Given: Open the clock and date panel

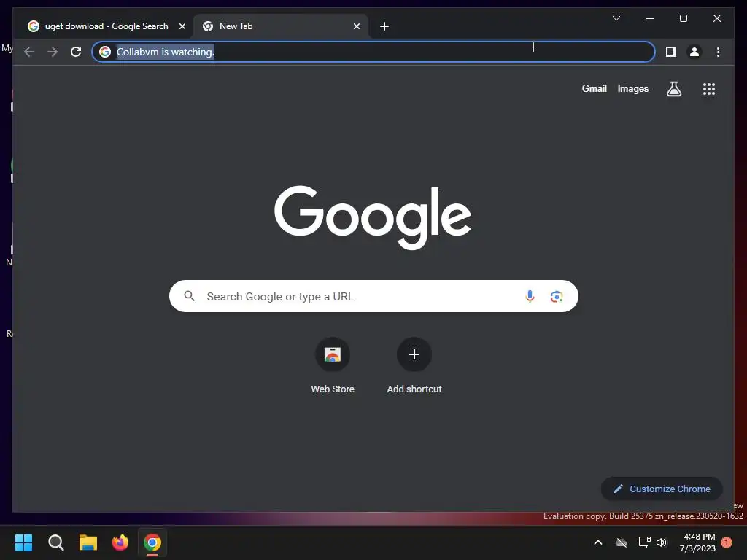Looking at the screenshot, I should point(698,542).
